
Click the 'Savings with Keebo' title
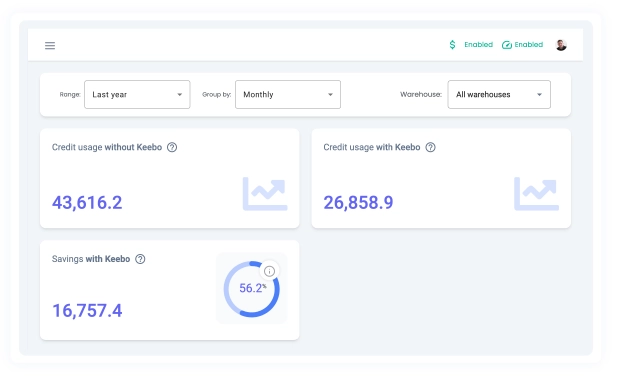[x=91, y=259]
